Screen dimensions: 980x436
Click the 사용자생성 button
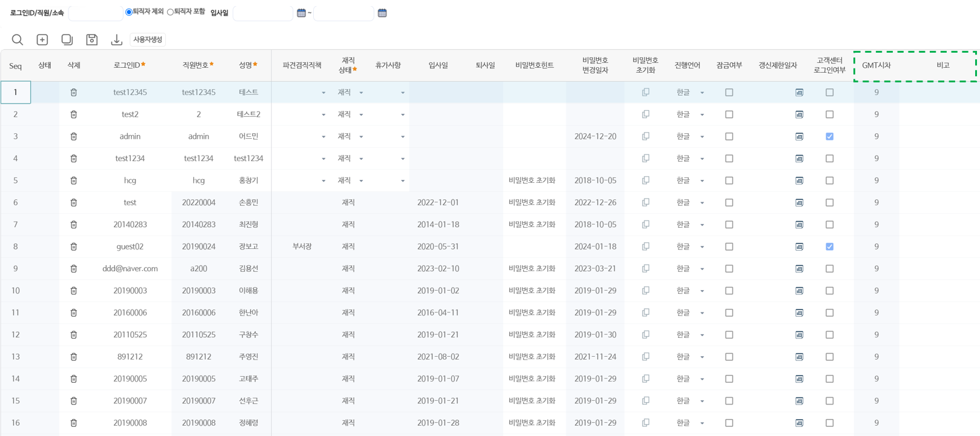(x=148, y=39)
